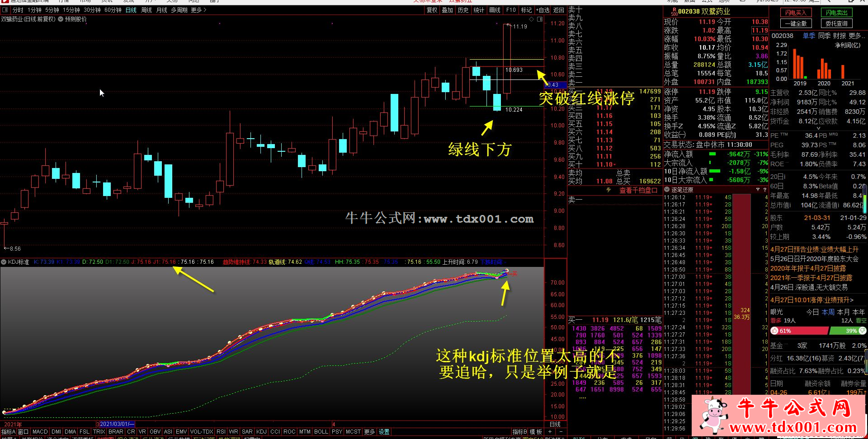Expand 更多 periods chevron
Screen dimensions: 868x439
point(198,10)
